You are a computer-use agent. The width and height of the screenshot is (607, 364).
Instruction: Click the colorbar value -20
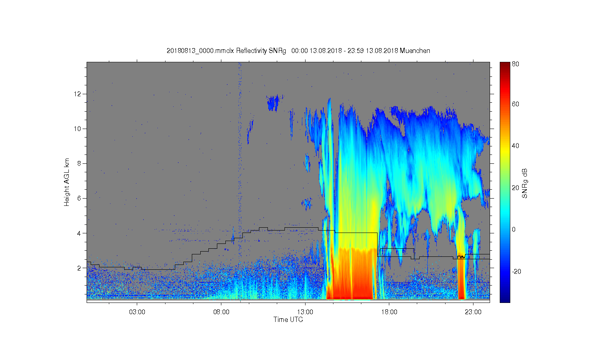point(516,271)
